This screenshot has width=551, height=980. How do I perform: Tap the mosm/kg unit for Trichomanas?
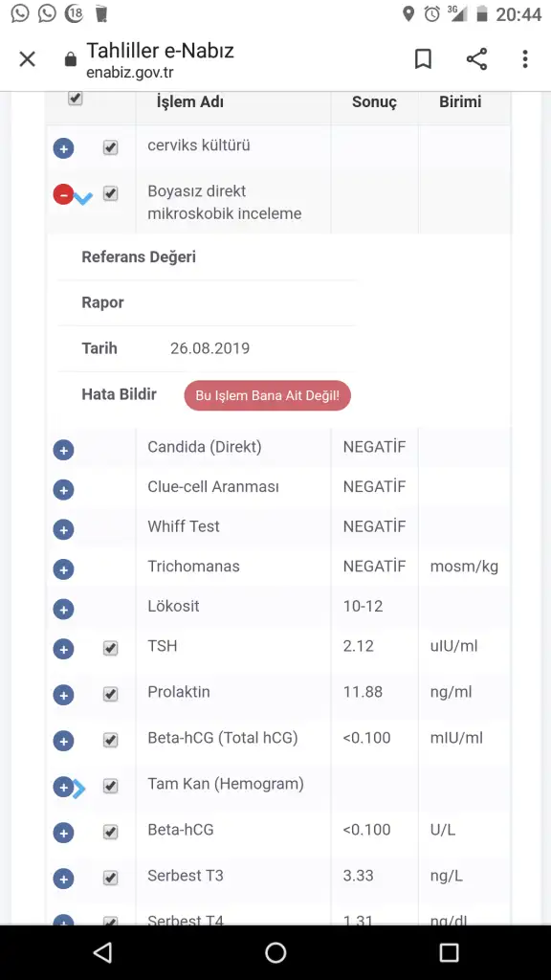464,567
